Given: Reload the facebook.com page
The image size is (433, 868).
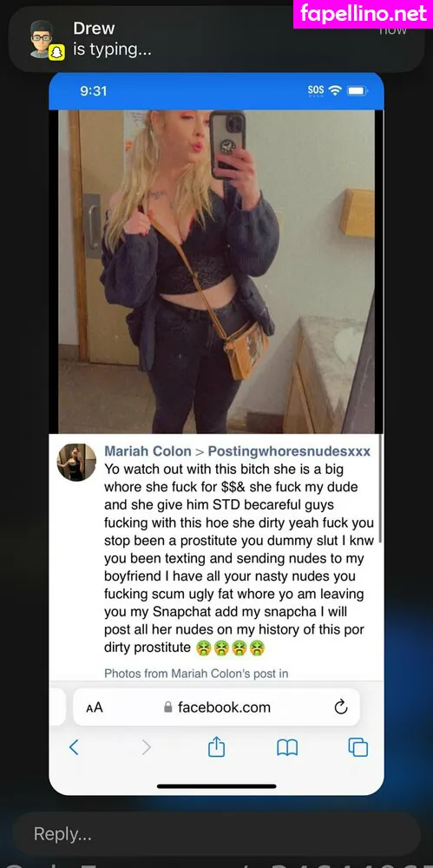Looking at the screenshot, I should (341, 707).
